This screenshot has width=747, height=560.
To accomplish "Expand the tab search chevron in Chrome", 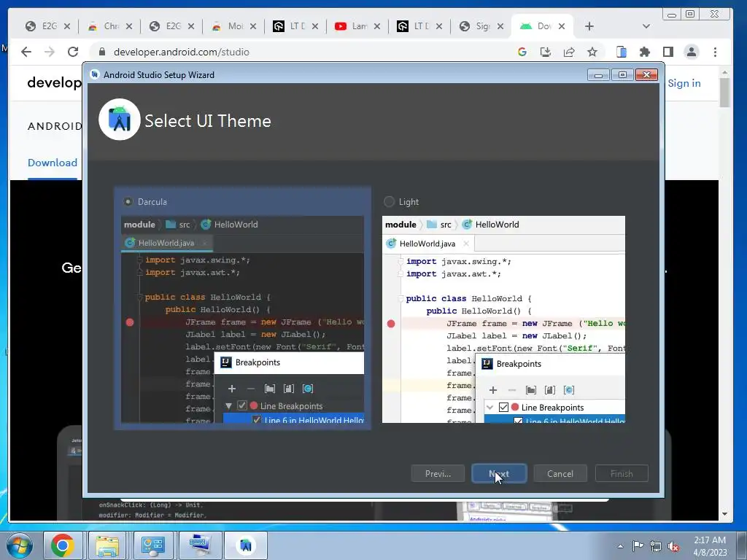I will (x=646, y=26).
